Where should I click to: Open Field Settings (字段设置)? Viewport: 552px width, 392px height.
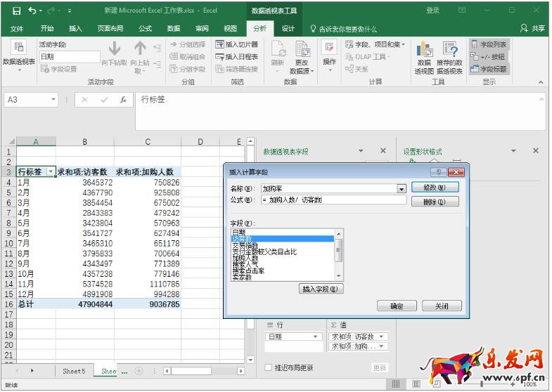coord(59,70)
